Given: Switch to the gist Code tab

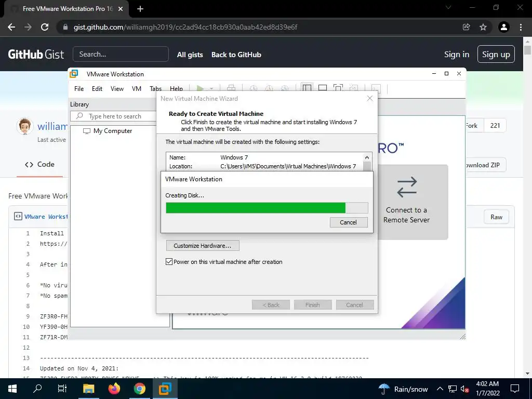Looking at the screenshot, I should 39,164.
